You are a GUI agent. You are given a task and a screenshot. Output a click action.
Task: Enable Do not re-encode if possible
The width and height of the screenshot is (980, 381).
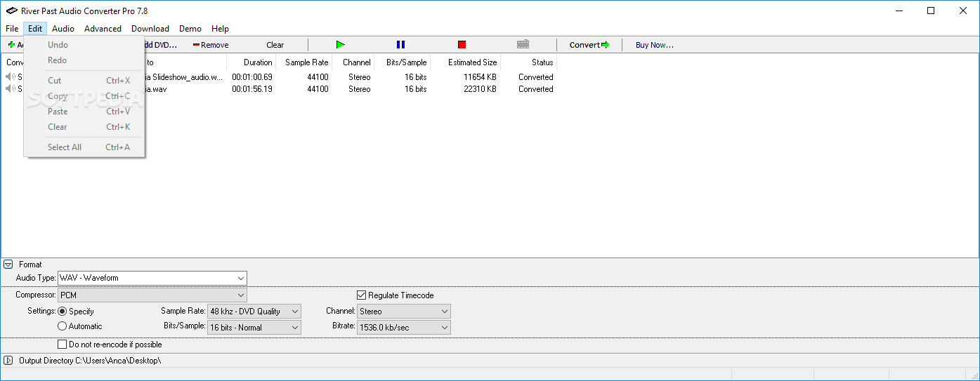pyautogui.click(x=63, y=345)
